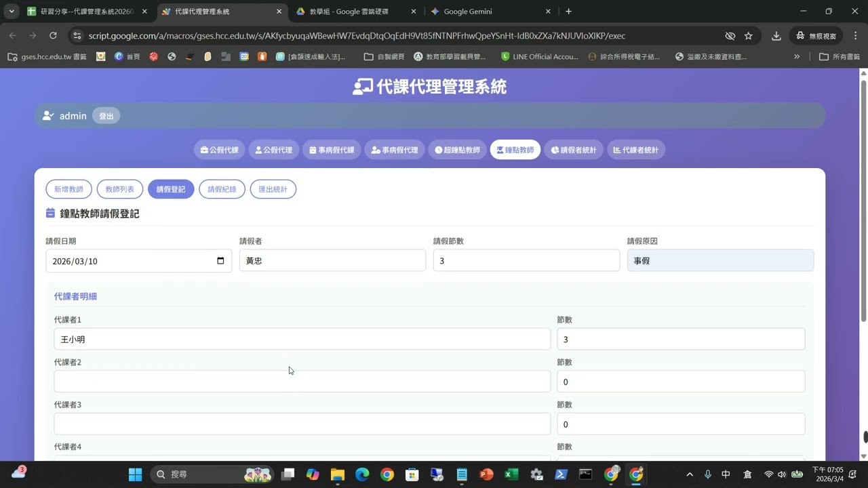Bookmark this page with star icon
The height and width of the screenshot is (488, 868).
pos(748,36)
